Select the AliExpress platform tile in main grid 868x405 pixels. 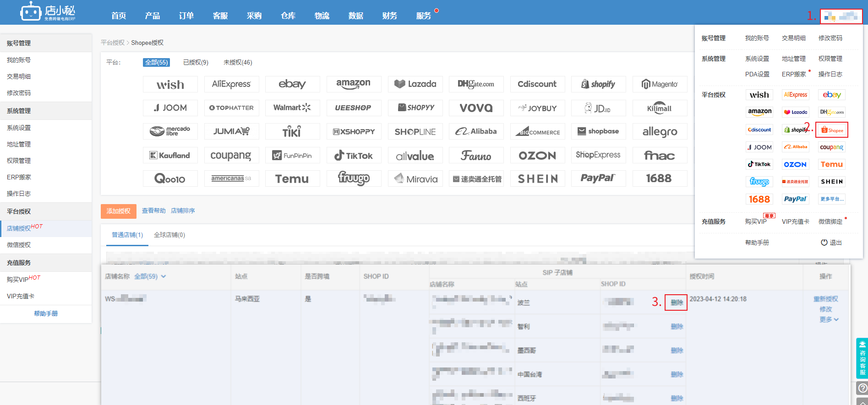[231, 84]
